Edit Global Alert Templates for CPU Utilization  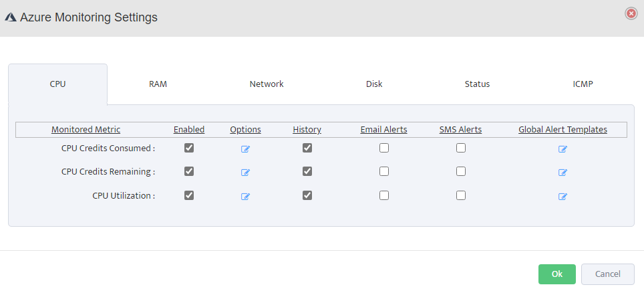click(x=562, y=197)
